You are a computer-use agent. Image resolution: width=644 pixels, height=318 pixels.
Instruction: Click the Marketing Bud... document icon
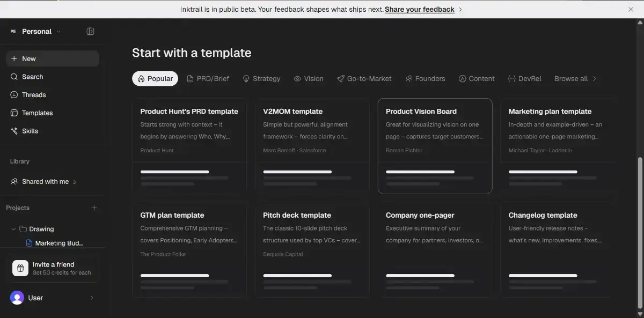[30, 243]
